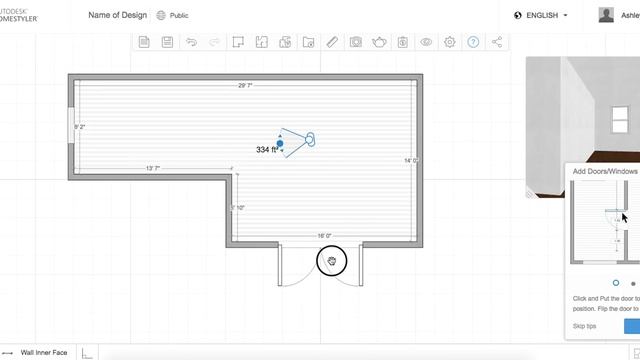
Task: Click the blue next button in tips panel
Action: click(x=632, y=326)
